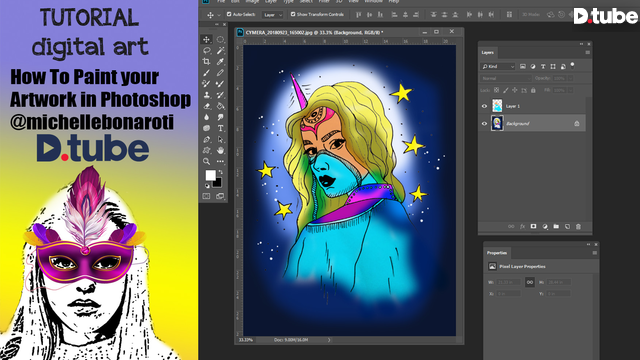
Task: Select the Zoom magnifier tool
Action: 207,162
